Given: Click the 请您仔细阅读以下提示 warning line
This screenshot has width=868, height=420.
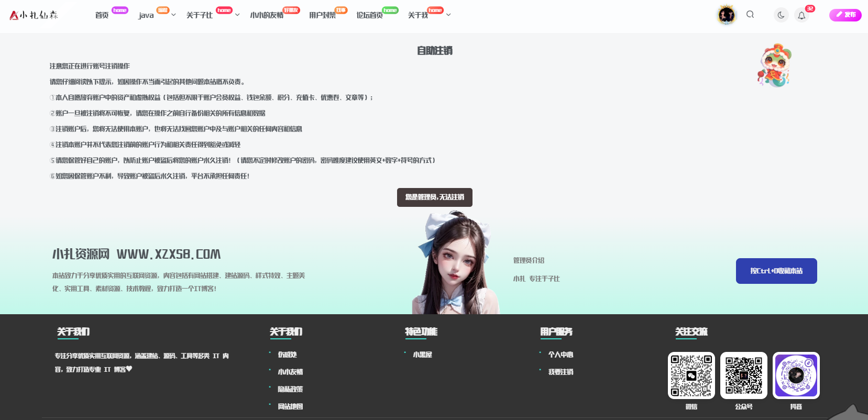Looking at the screenshot, I should [x=148, y=82].
